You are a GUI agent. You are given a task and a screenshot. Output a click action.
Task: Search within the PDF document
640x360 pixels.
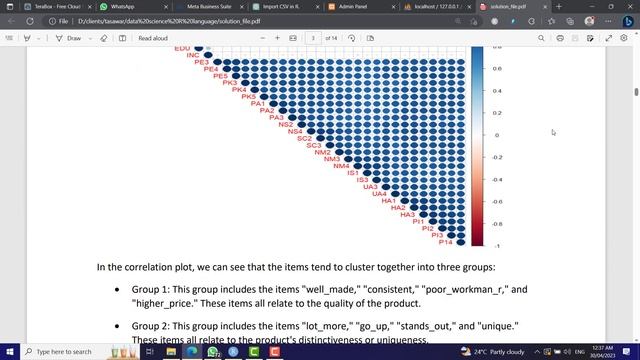point(541,38)
